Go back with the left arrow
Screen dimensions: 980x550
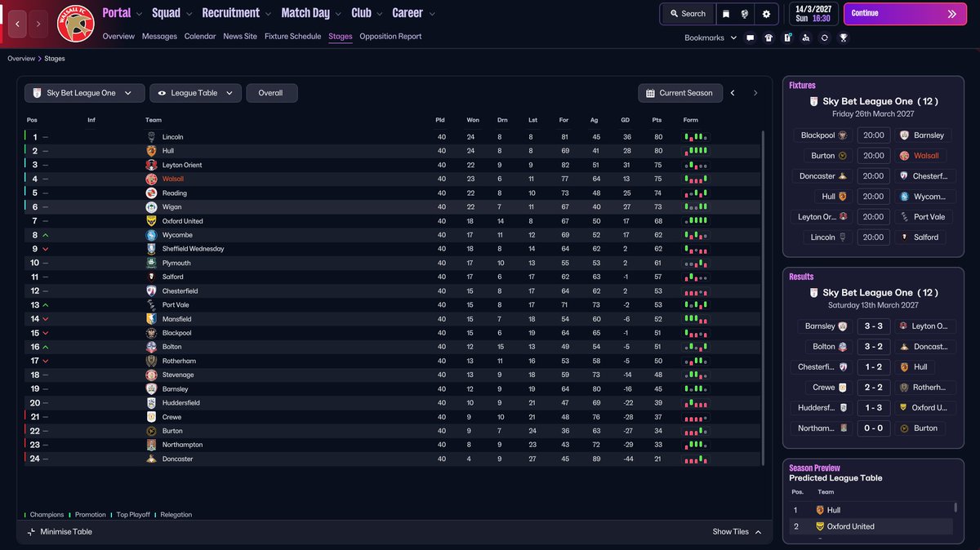18,24
